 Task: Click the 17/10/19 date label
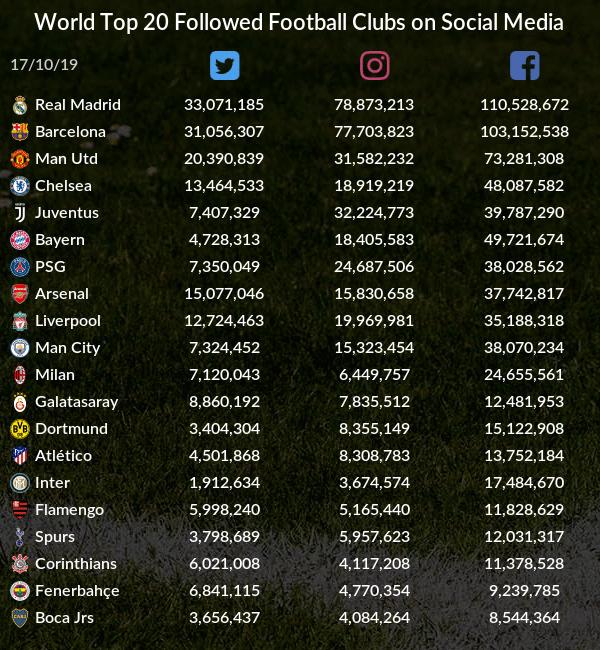tap(44, 64)
